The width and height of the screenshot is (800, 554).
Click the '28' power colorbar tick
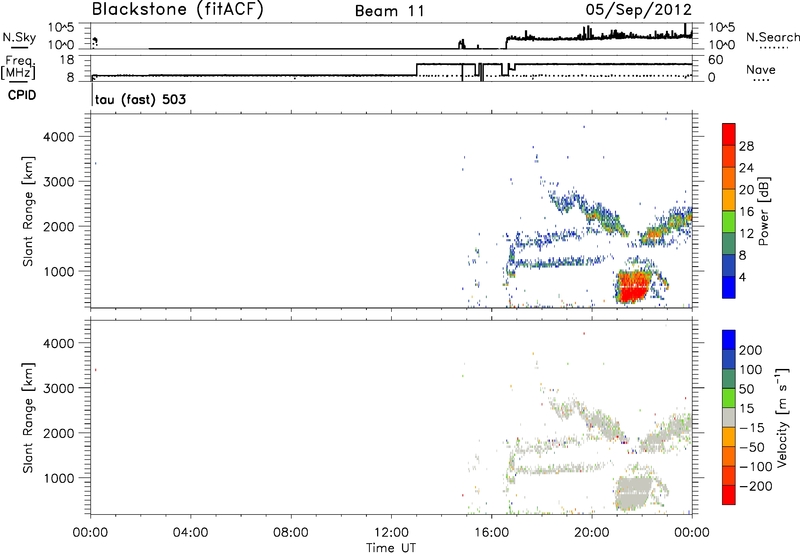click(746, 146)
